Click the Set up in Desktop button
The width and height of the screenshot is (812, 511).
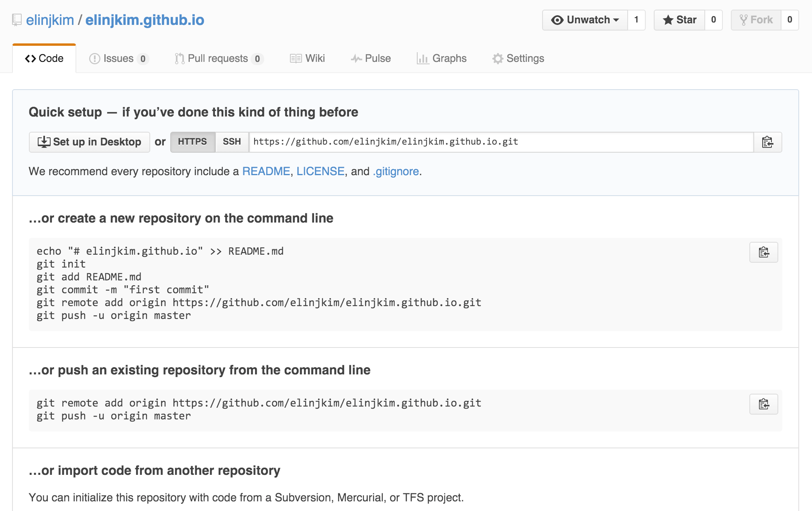(89, 142)
